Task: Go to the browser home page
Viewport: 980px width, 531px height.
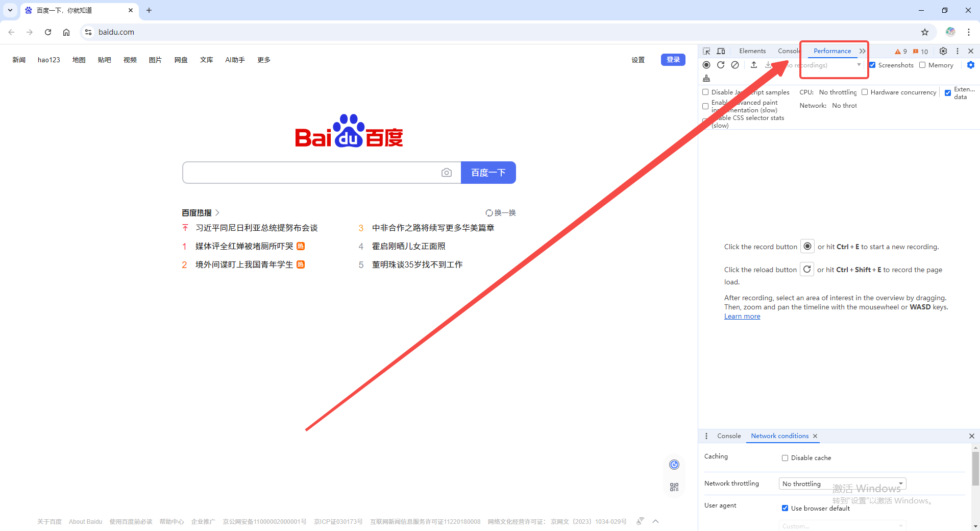Action: [x=66, y=32]
